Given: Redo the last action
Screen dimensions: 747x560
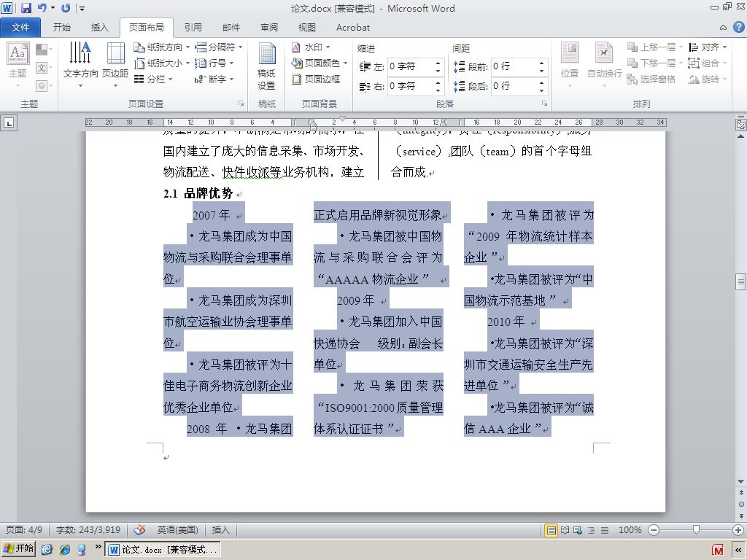Looking at the screenshot, I should 66,7.
